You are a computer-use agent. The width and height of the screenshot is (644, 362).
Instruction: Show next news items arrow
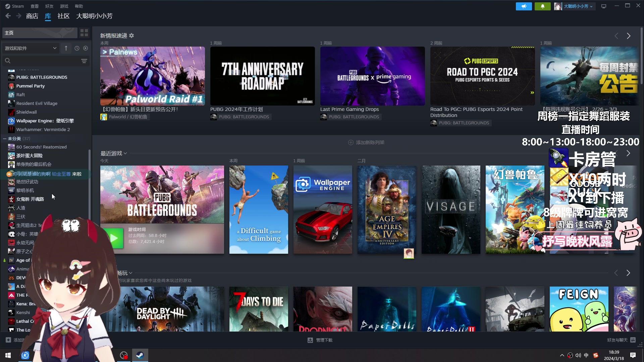pos(629,36)
